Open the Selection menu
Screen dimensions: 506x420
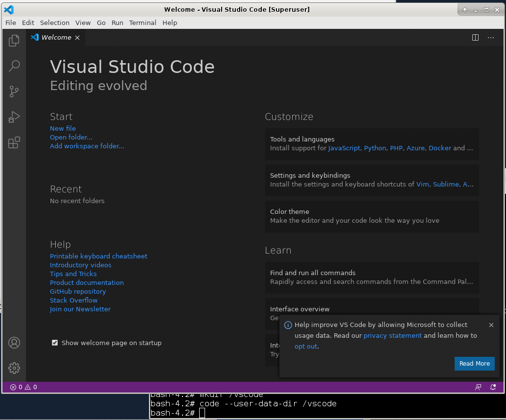click(54, 23)
